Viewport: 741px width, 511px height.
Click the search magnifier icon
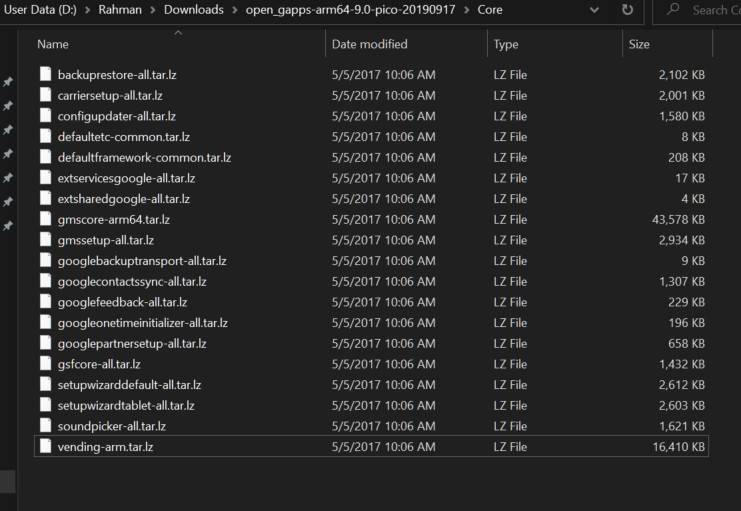[x=673, y=9]
